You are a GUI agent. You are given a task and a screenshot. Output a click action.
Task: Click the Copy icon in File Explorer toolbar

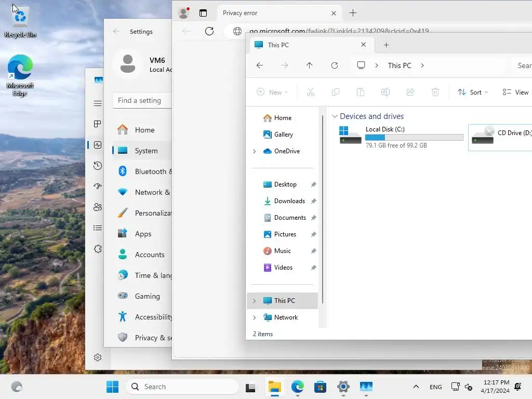(335, 92)
